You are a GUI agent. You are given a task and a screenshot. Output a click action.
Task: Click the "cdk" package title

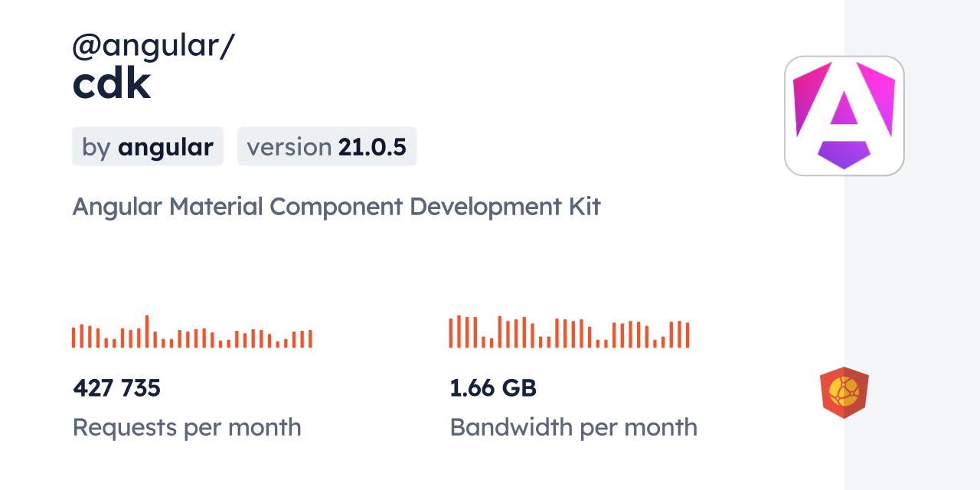coord(112,84)
